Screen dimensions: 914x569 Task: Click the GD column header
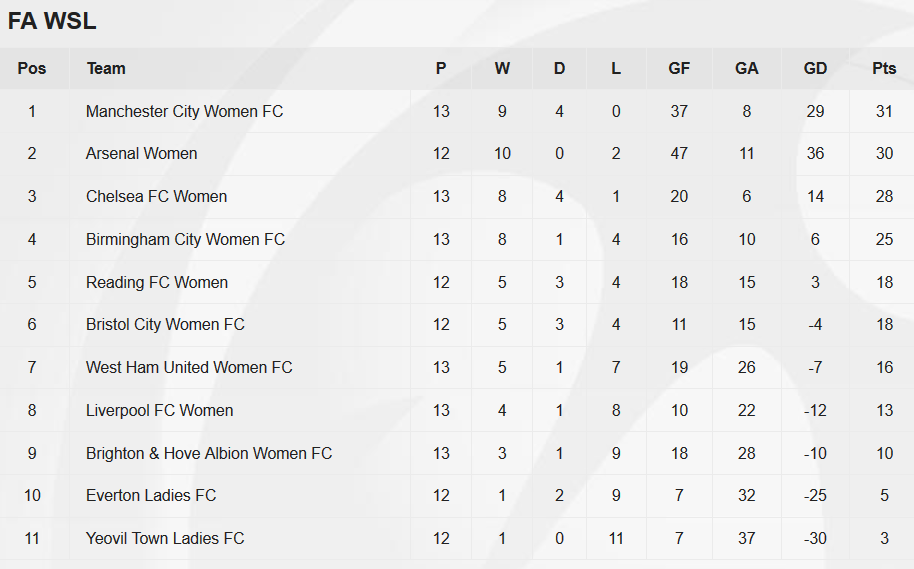[x=815, y=68]
